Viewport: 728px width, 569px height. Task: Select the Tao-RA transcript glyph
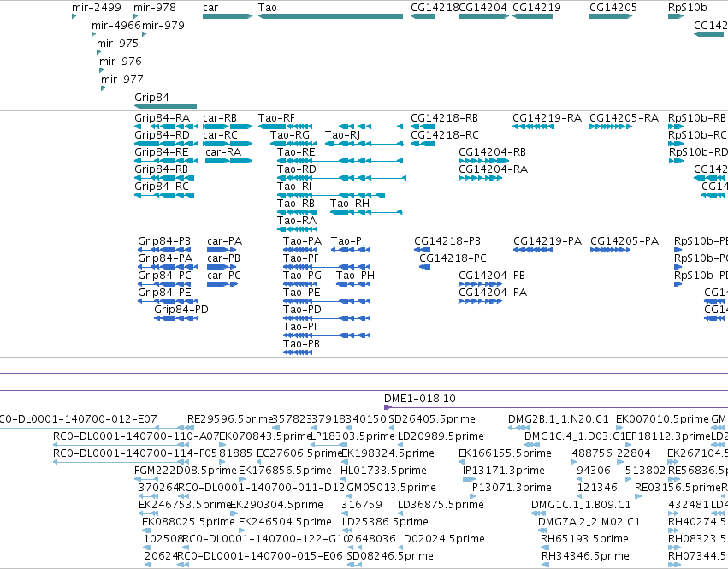click(x=297, y=229)
